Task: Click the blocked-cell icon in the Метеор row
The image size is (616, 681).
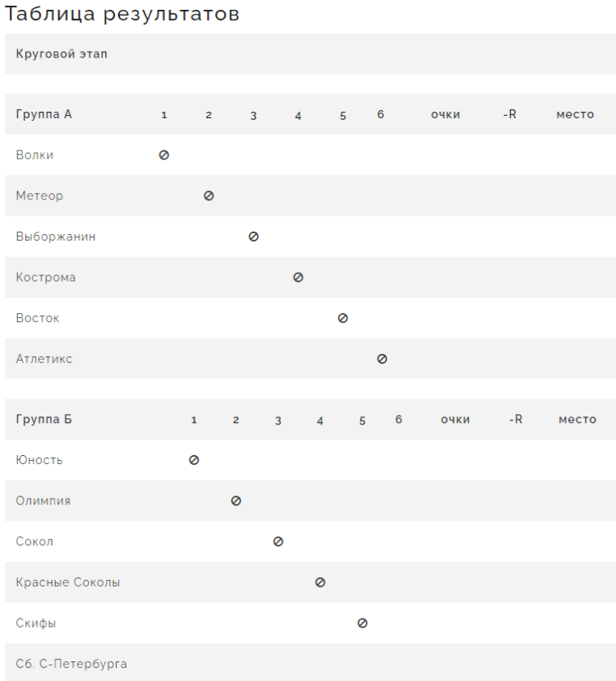Action: point(209,196)
